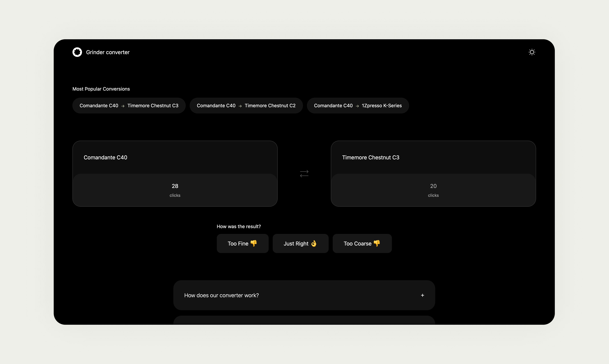Image resolution: width=609 pixels, height=364 pixels.
Task: Toggle light mode with sun icon
Action: coord(532,52)
